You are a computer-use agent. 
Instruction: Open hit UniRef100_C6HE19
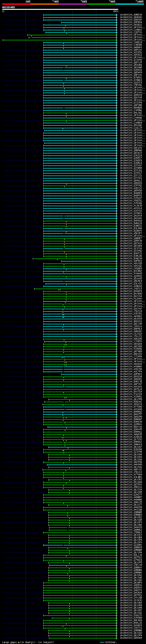tap(131, 42)
